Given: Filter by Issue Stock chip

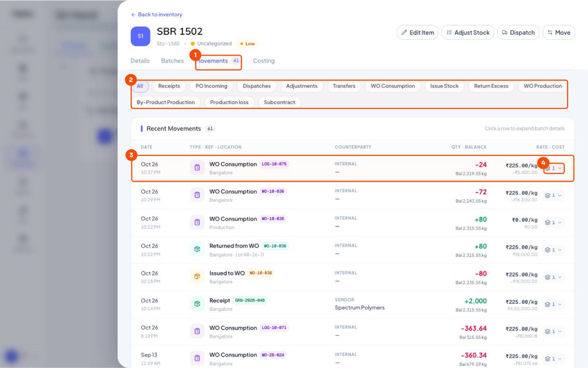Looking at the screenshot, I should coord(444,86).
